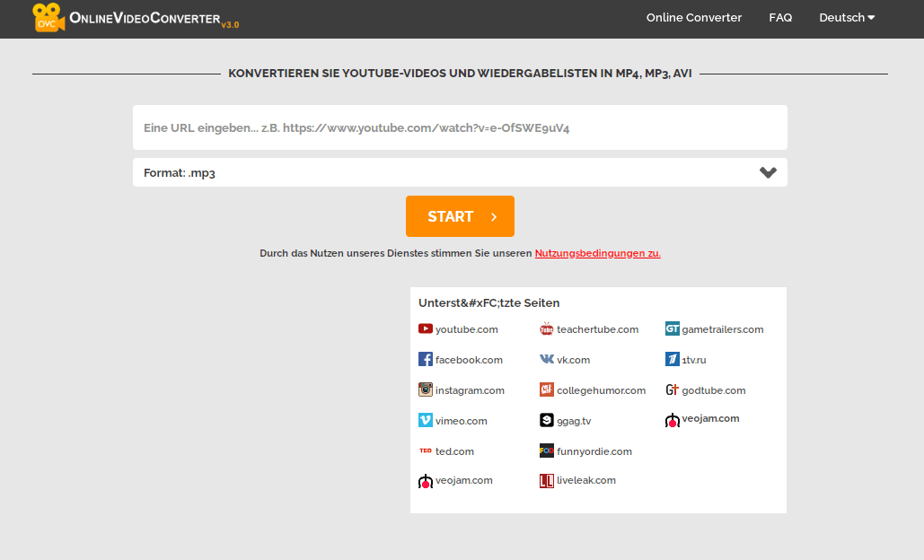This screenshot has height=560, width=924.
Task: Click the youtube.com site icon
Action: tap(426, 328)
